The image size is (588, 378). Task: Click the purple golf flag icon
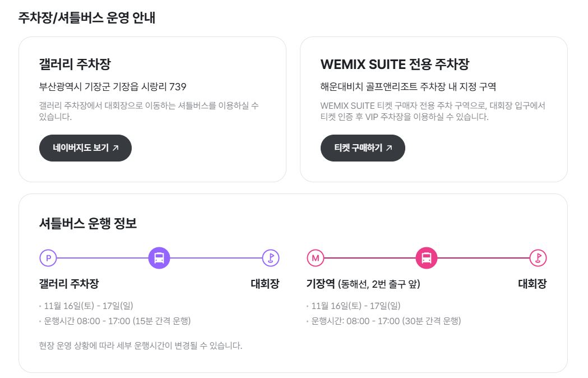coord(271,258)
